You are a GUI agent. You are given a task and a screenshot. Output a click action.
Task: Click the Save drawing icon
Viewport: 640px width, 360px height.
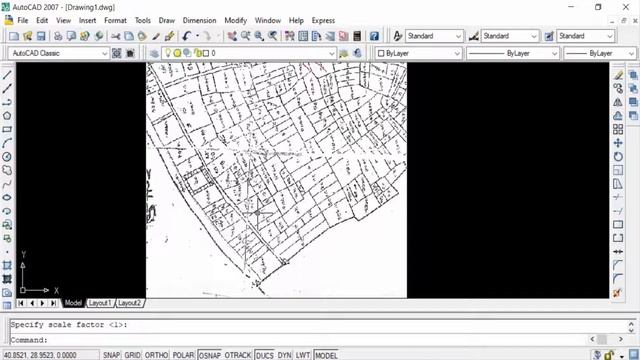click(41, 36)
